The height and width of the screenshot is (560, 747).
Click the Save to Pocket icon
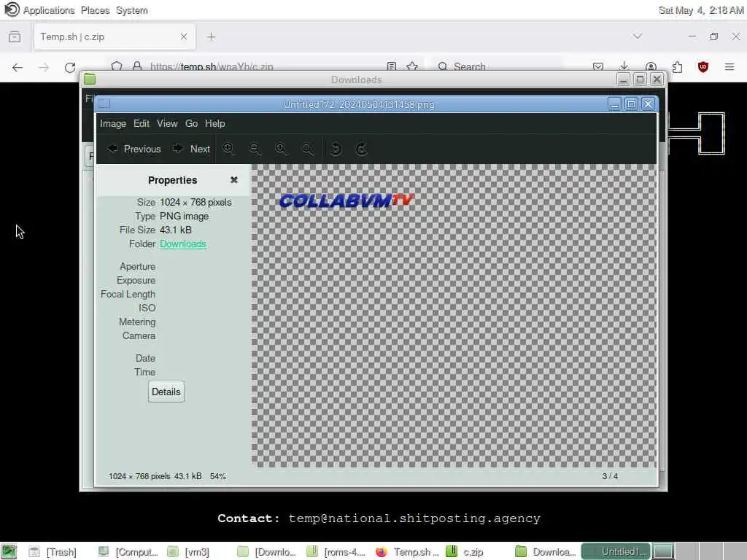598,66
